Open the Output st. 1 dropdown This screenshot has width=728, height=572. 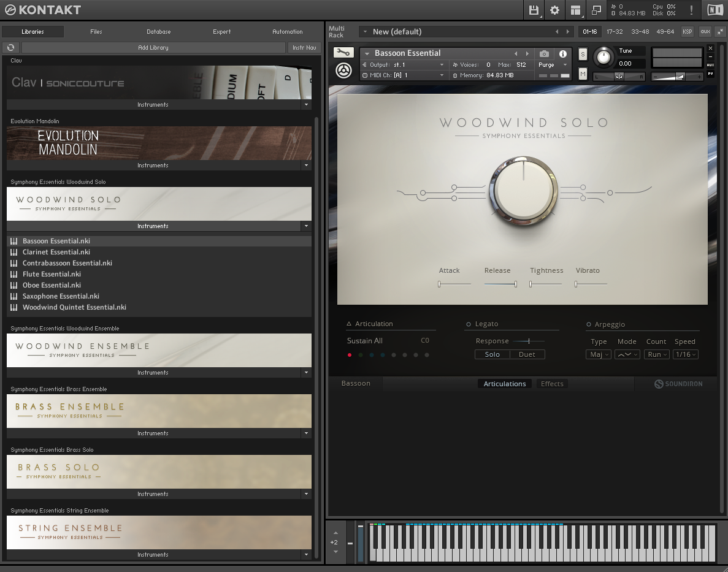click(404, 64)
